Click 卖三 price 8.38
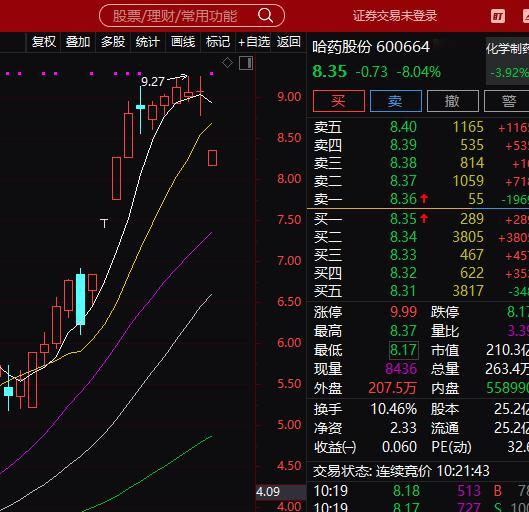529x512 pixels. [x=403, y=163]
